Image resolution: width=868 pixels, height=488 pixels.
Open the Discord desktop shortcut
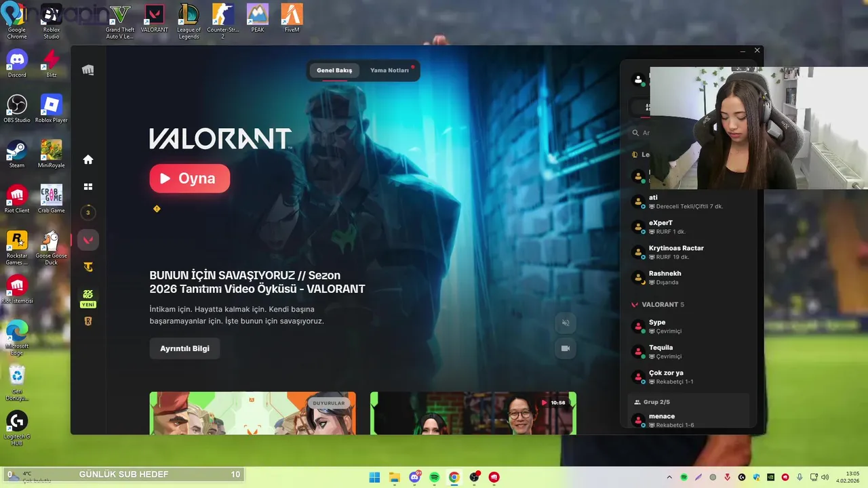pyautogui.click(x=17, y=64)
